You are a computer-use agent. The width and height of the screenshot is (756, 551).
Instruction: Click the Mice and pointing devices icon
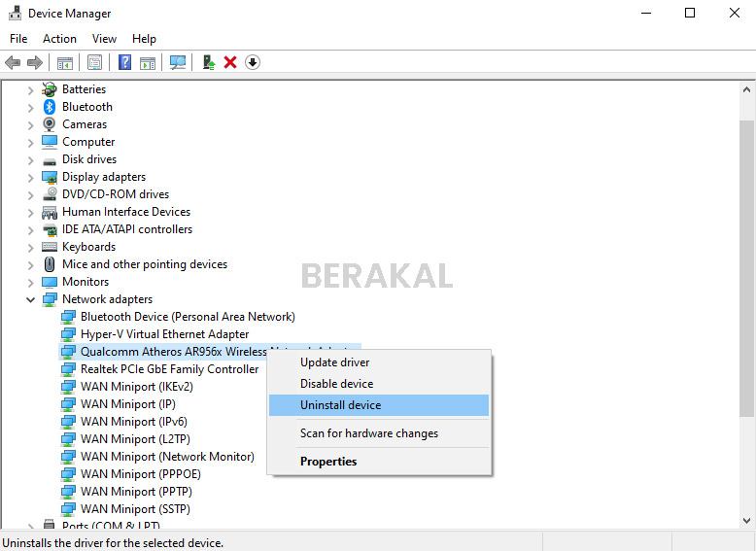click(50, 264)
